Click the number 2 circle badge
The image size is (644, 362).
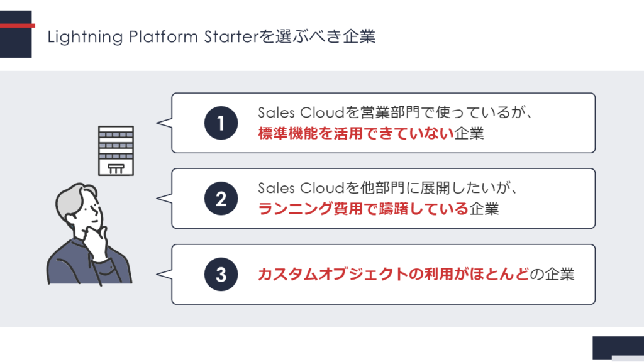pyautogui.click(x=221, y=199)
